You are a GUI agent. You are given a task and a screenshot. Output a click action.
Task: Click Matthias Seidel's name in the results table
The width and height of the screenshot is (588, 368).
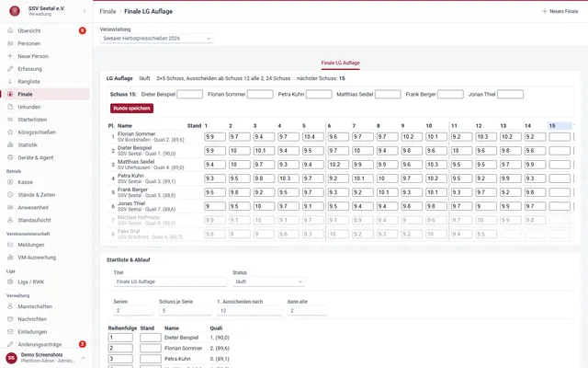[x=136, y=162]
